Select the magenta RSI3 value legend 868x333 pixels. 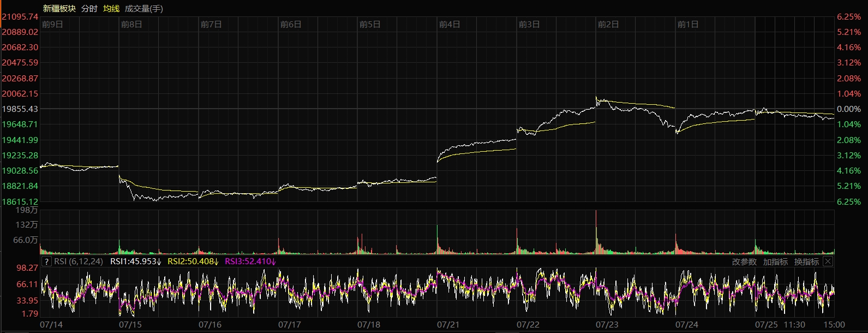pyautogui.click(x=250, y=261)
